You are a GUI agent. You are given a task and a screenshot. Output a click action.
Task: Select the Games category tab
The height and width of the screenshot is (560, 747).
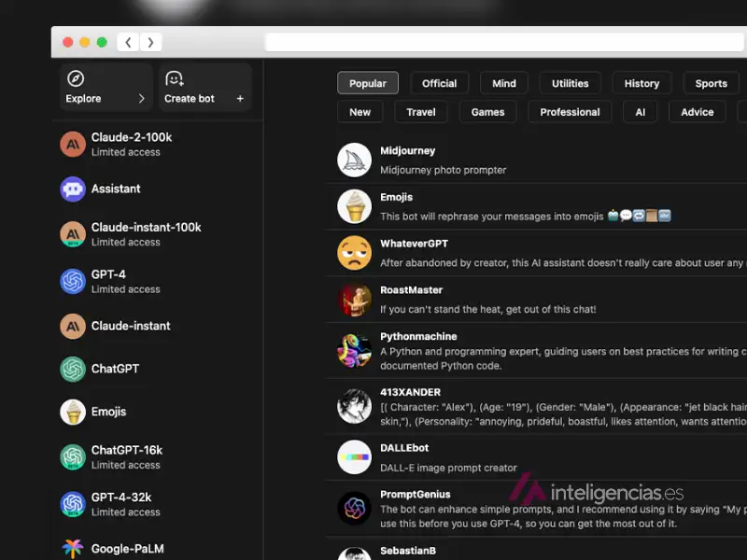[487, 112]
